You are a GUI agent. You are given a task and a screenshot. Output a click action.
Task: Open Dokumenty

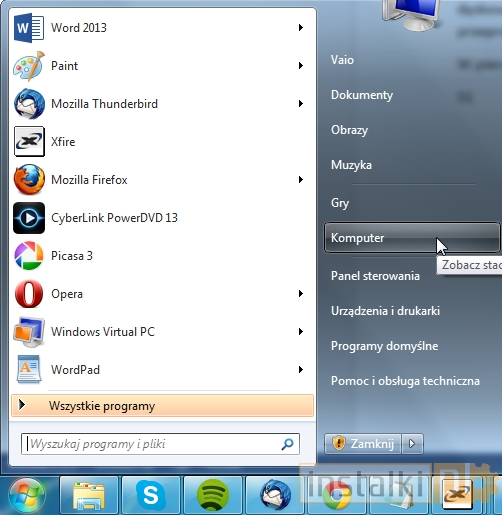point(362,95)
